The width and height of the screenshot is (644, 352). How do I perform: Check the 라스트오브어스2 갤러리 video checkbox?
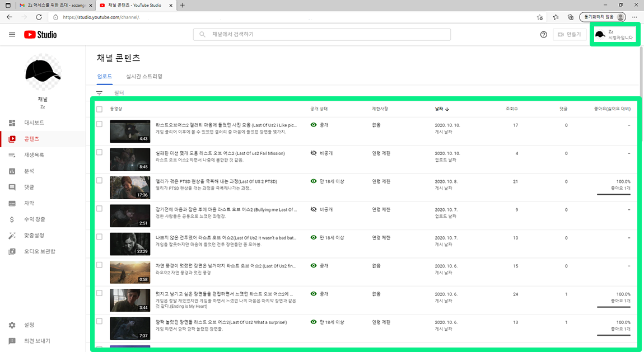pos(99,124)
